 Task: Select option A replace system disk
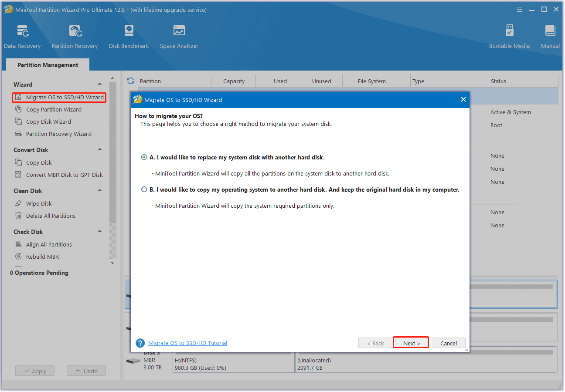pos(144,157)
